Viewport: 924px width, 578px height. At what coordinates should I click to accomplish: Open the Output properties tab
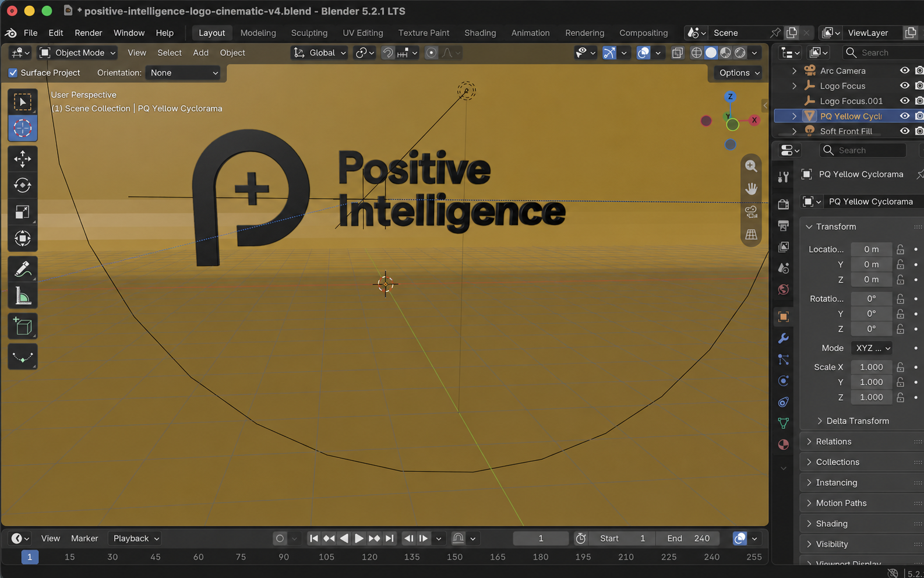pyautogui.click(x=784, y=225)
